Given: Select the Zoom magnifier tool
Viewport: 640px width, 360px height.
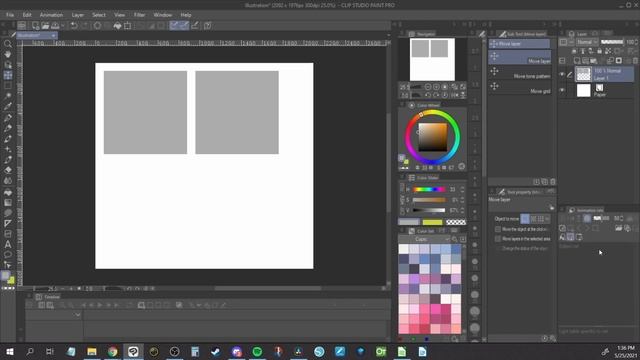Looking at the screenshot, I should point(7,44).
